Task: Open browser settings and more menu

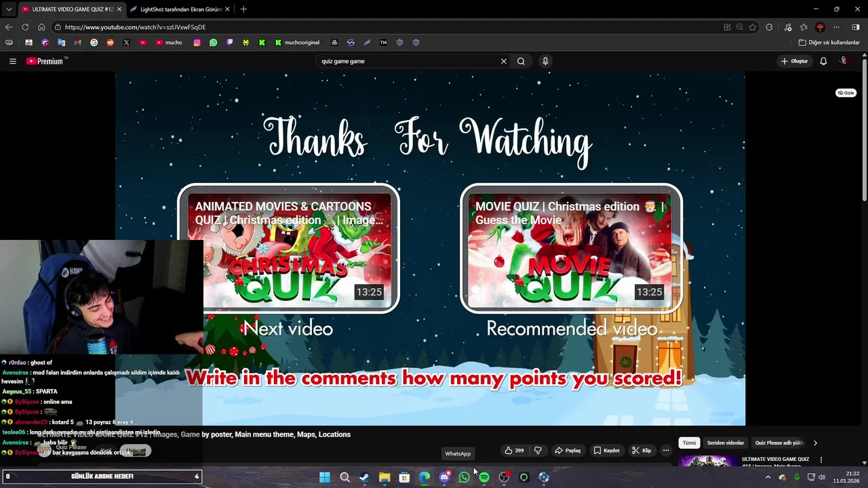Action: pyautogui.click(x=836, y=27)
